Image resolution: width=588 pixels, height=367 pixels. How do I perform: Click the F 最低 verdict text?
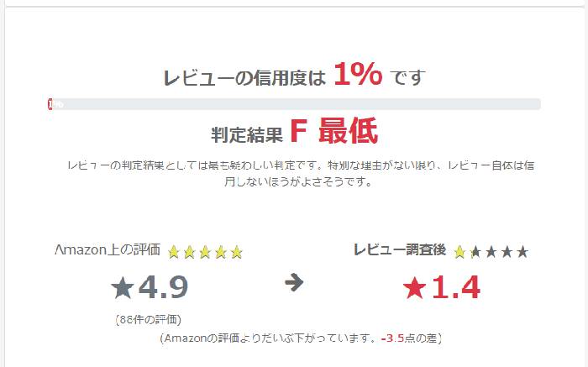click(333, 131)
